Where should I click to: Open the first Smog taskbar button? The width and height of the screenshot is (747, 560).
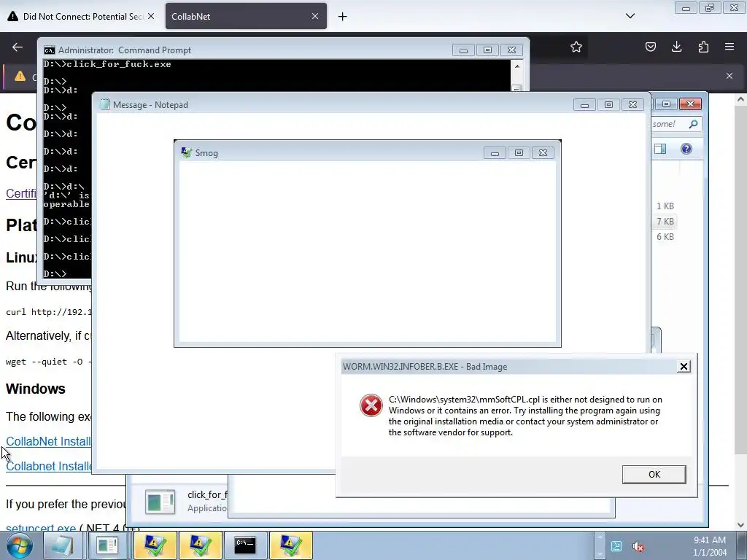[x=155, y=545]
